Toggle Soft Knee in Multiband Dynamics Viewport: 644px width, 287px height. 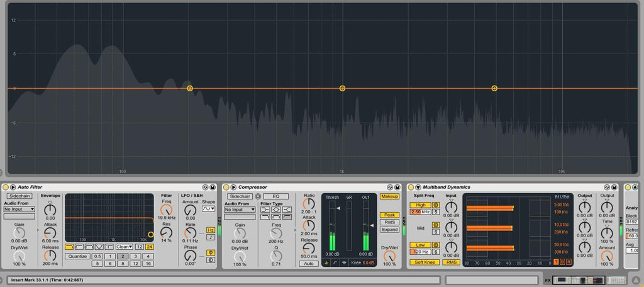[425, 262]
